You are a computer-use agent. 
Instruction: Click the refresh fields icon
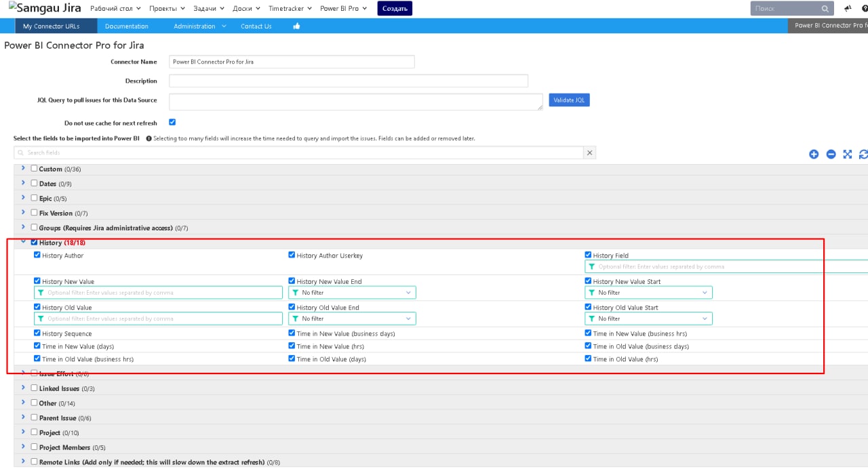pyautogui.click(x=863, y=154)
